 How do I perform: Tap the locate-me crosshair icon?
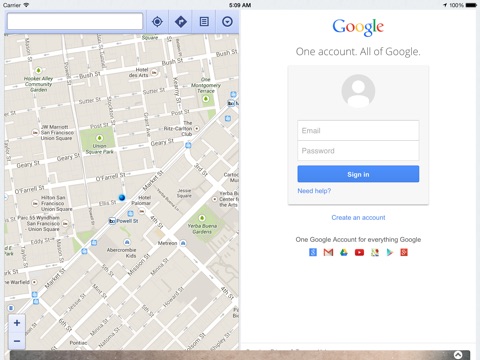coord(157,22)
